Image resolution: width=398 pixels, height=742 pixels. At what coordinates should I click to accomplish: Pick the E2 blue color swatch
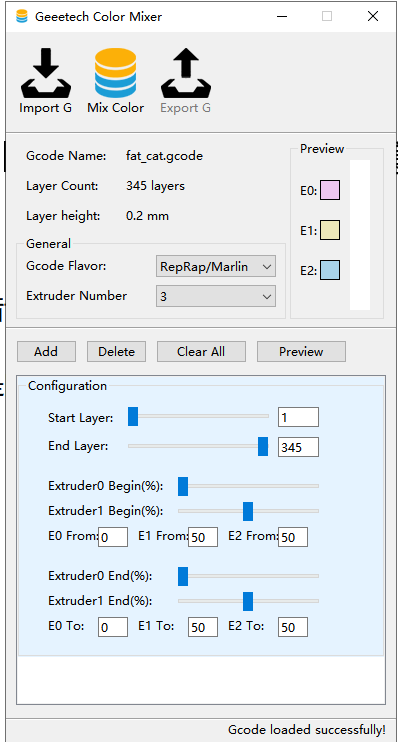tap(330, 270)
